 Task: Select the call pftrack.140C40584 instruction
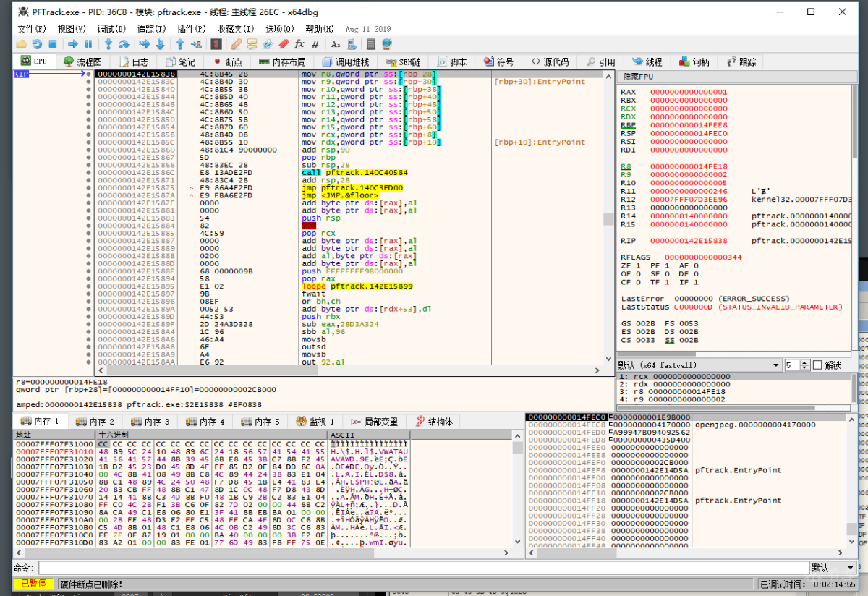pyautogui.click(x=354, y=172)
